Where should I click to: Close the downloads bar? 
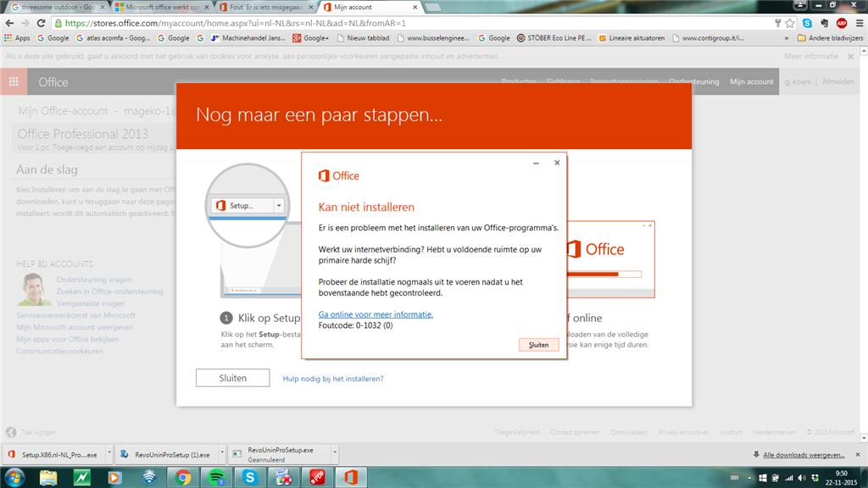(x=858, y=455)
